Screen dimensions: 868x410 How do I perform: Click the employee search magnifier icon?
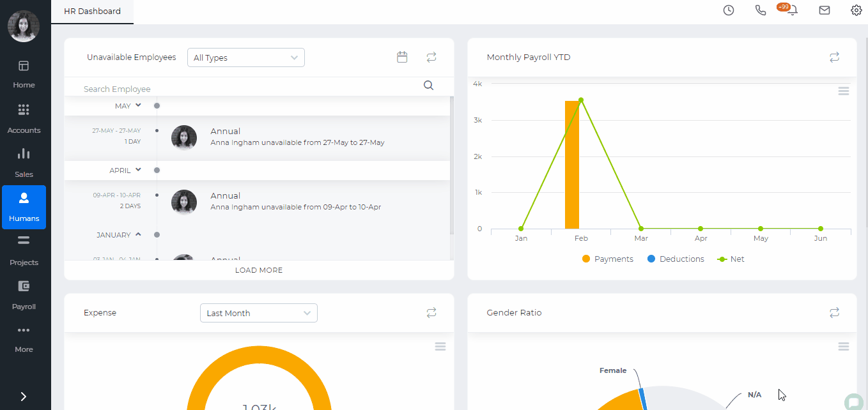429,86
